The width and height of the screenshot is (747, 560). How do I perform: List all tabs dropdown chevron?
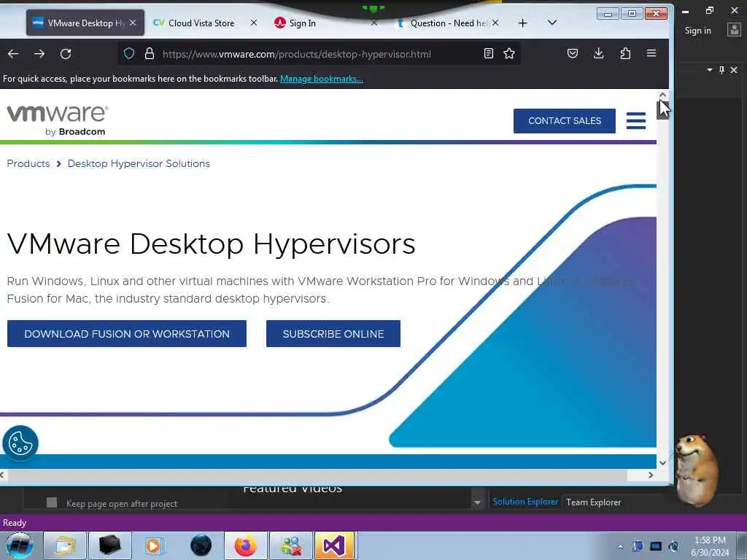552,23
